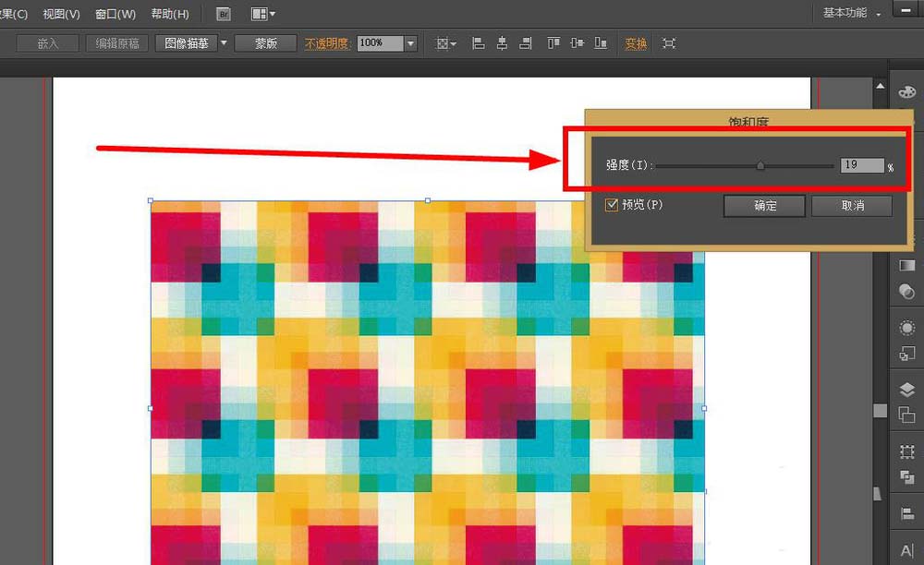The width and height of the screenshot is (924, 565).
Task: Click the 嵌入 embed button
Action: click(x=48, y=43)
